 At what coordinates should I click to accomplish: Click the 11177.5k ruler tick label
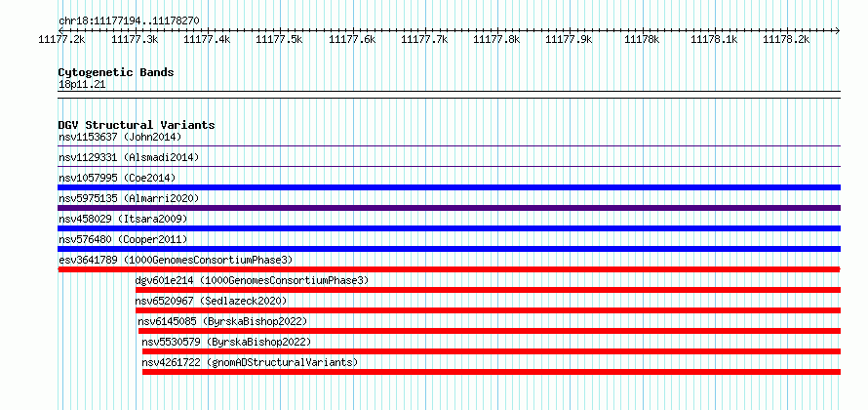click(280, 39)
